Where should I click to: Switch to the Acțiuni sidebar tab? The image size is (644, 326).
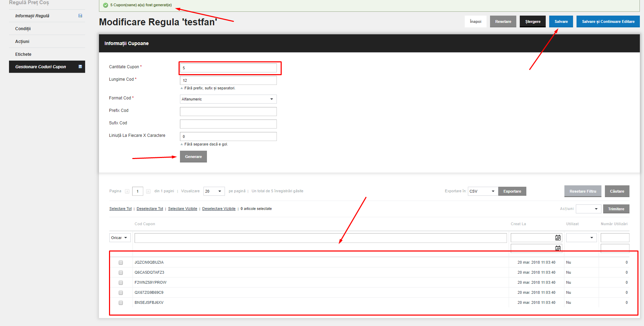click(47, 42)
